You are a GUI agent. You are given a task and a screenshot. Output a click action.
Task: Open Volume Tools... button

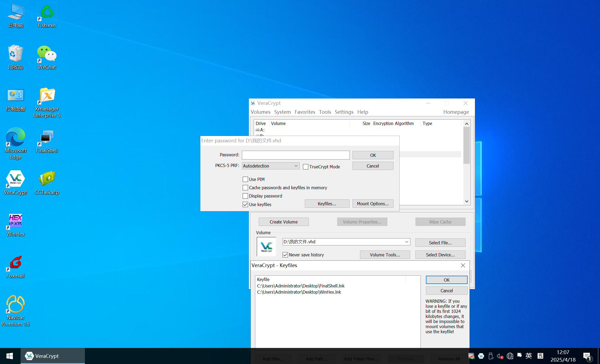[x=385, y=255]
